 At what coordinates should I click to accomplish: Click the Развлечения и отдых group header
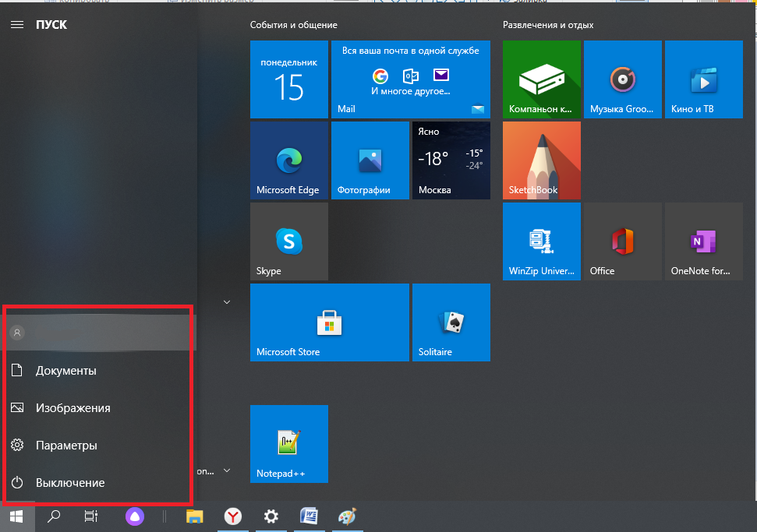(x=548, y=25)
